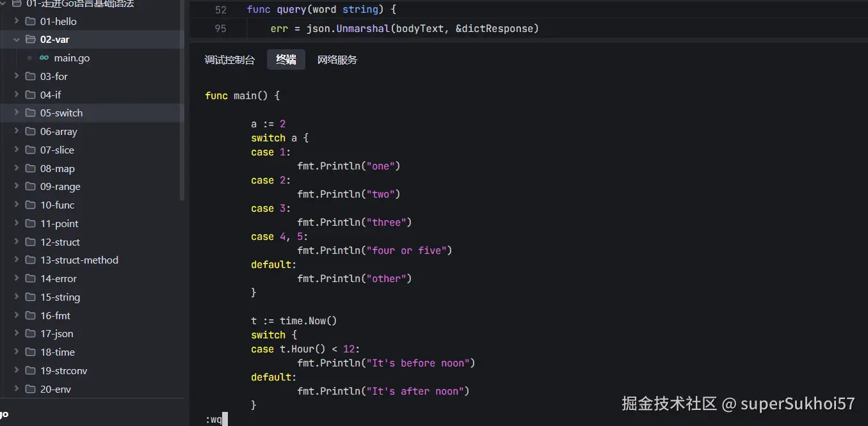Select the 13-struct-method folder row
The width and height of the screenshot is (868, 426).
pos(92,260)
